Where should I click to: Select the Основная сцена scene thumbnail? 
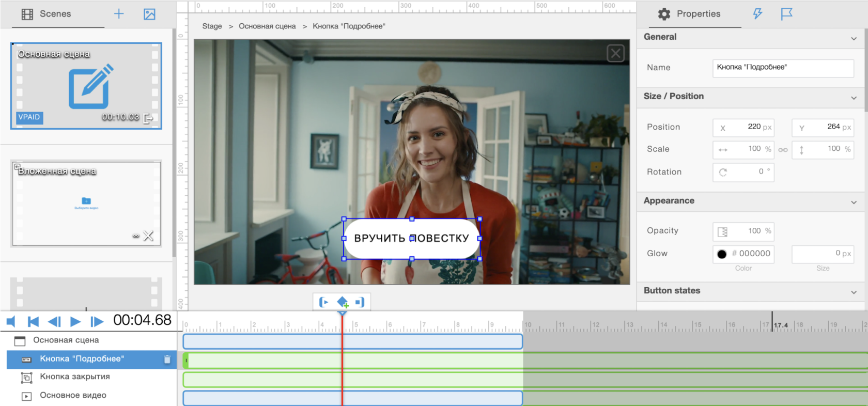86,86
